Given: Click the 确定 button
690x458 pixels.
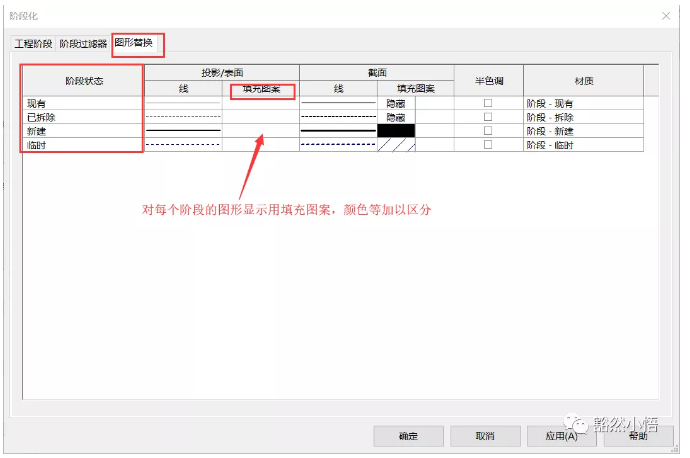Looking at the screenshot, I should (408, 436).
